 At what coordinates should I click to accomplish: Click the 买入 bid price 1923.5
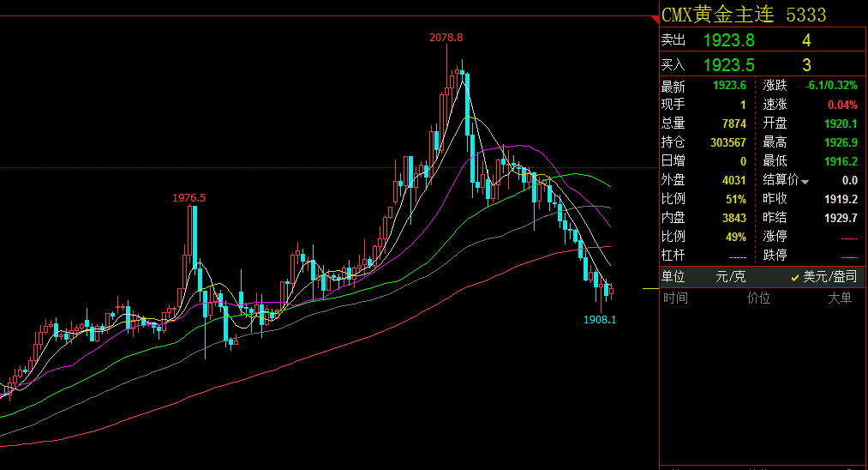pos(729,65)
